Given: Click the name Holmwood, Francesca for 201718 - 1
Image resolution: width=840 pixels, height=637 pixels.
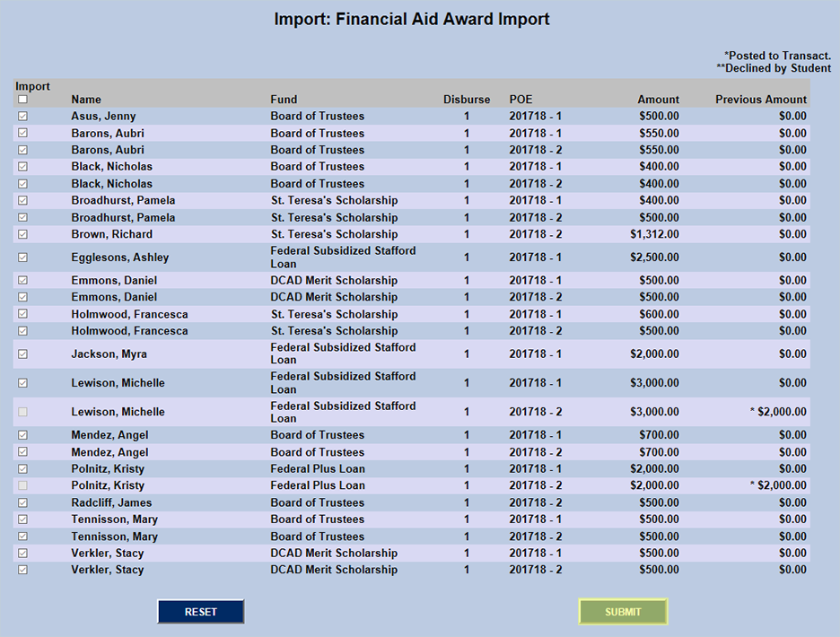Looking at the screenshot, I should coord(129,315).
